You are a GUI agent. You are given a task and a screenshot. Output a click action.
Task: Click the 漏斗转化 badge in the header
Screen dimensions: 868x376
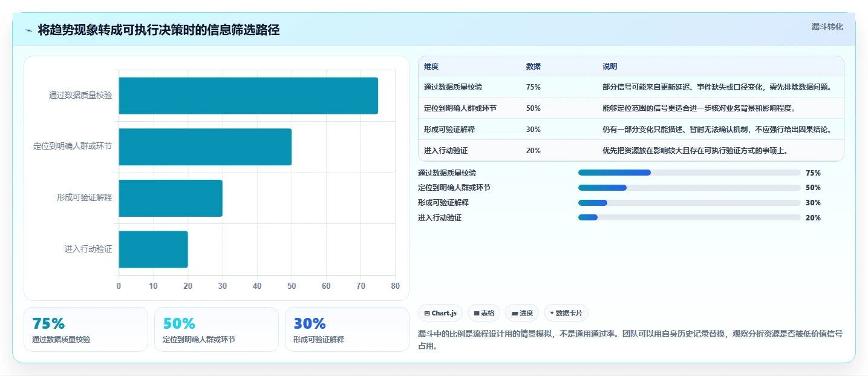pos(827,27)
